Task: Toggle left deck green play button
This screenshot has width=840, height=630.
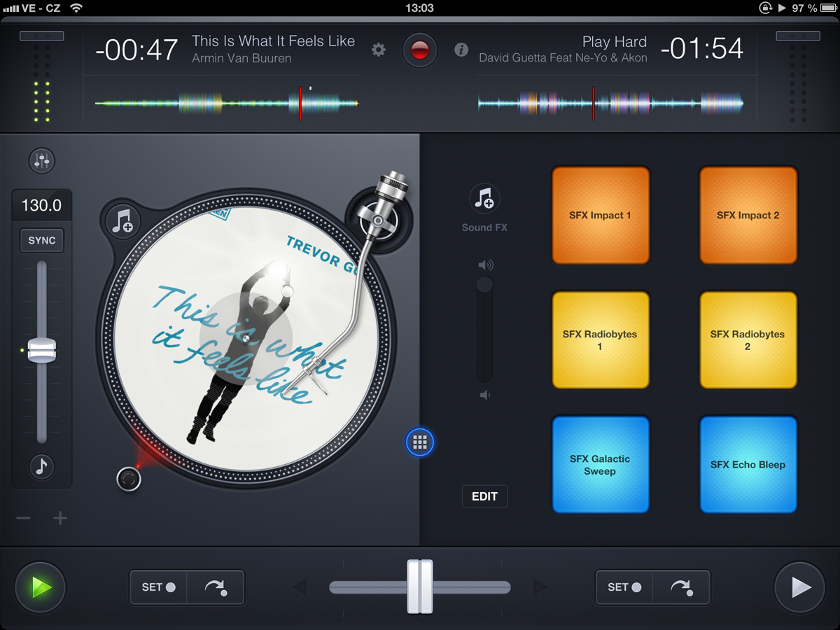Action: coord(41,587)
